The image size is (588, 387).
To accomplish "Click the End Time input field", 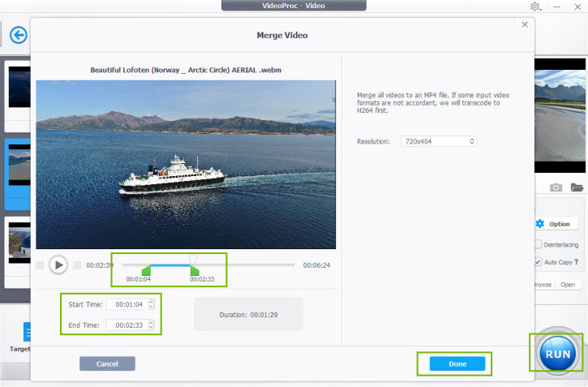I will (x=130, y=325).
